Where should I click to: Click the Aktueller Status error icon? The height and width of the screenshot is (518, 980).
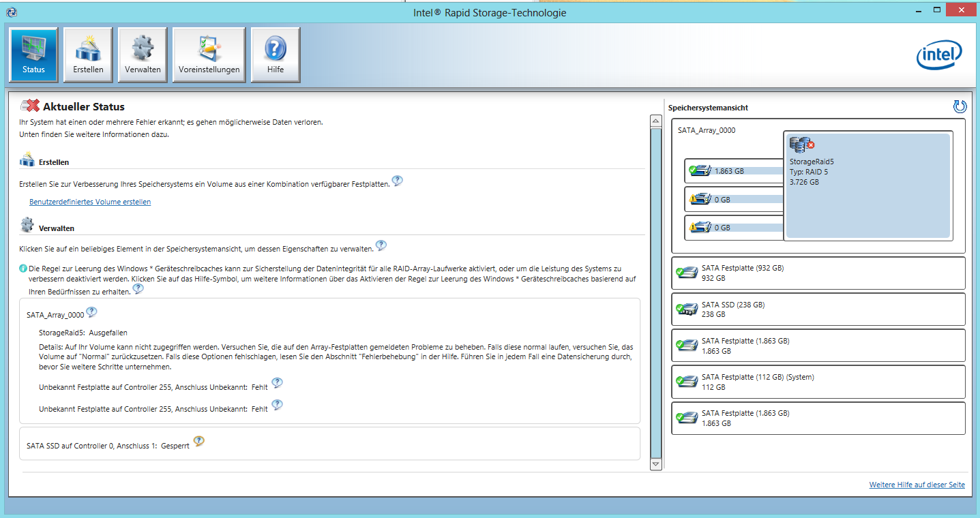click(x=30, y=106)
